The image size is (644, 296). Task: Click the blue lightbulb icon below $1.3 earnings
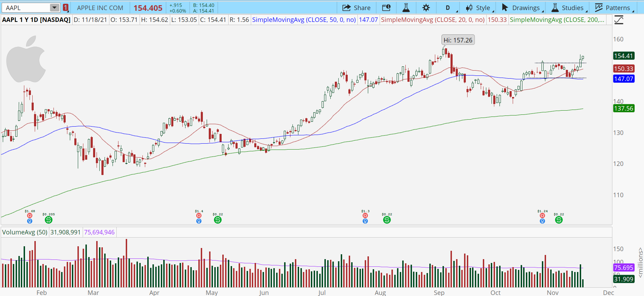point(365,221)
